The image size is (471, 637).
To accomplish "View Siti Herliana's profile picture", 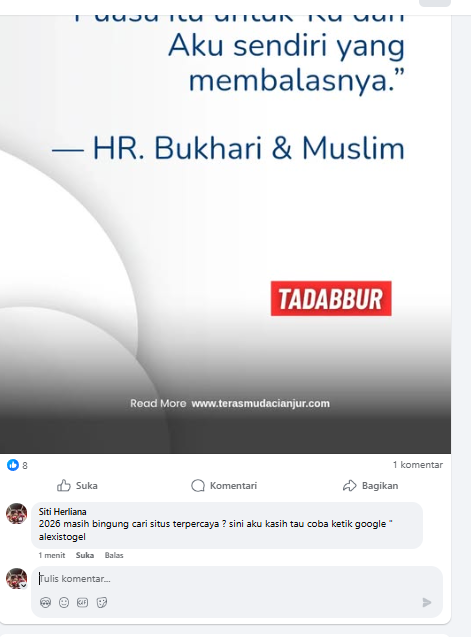I will [x=16, y=514].
